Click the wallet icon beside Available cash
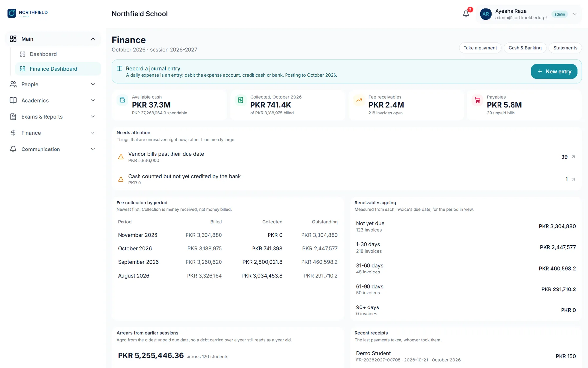This screenshot has width=588, height=368. (x=122, y=100)
